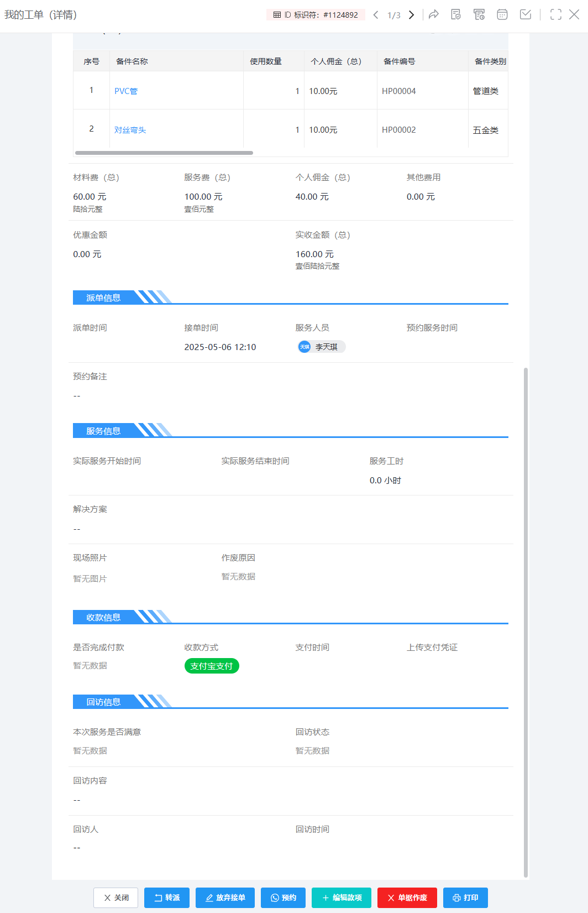Go to previous work order record
The image size is (588, 913).
pos(376,15)
